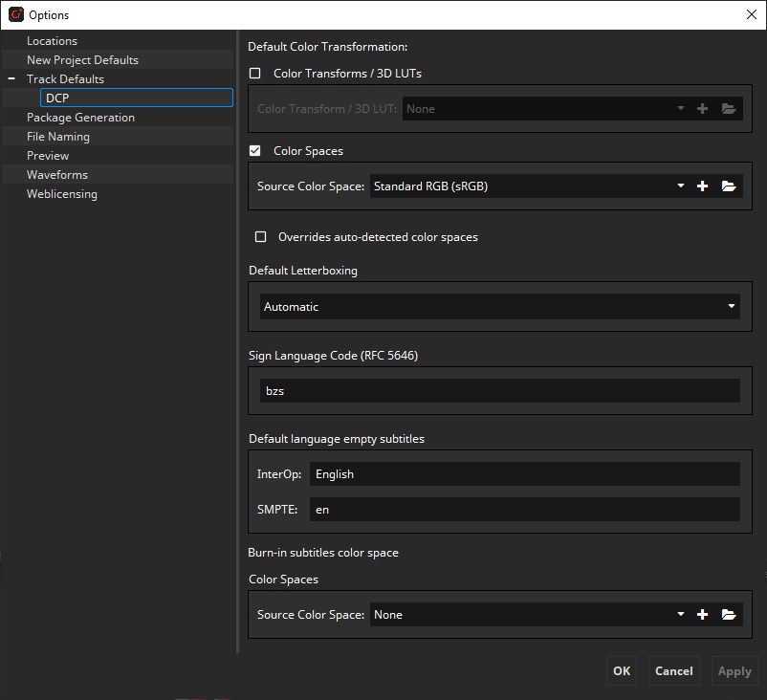The height and width of the screenshot is (700, 767).
Task: Uncheck the Color Spaces checkbox
Action: pos(255,151)
